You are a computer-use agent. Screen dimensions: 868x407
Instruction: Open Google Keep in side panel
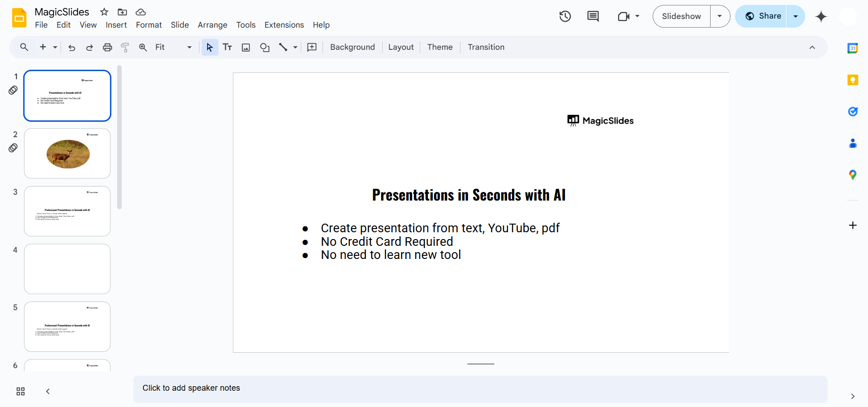[852, 80]
